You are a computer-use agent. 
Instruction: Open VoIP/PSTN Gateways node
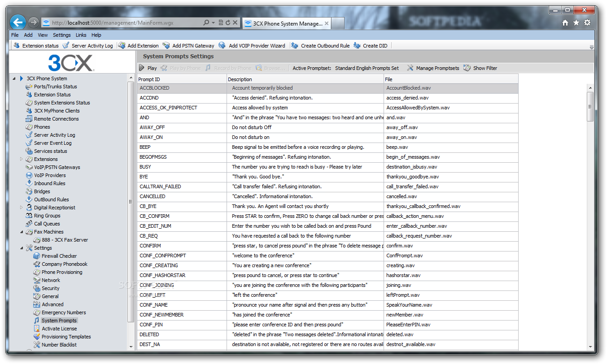pos(57,167)
